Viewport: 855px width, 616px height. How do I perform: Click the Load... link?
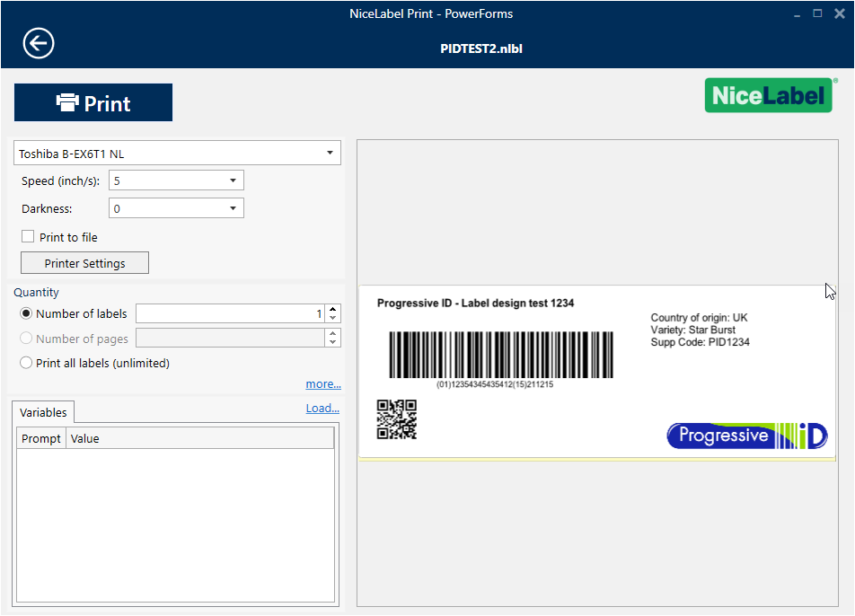(x=322, y=408)
